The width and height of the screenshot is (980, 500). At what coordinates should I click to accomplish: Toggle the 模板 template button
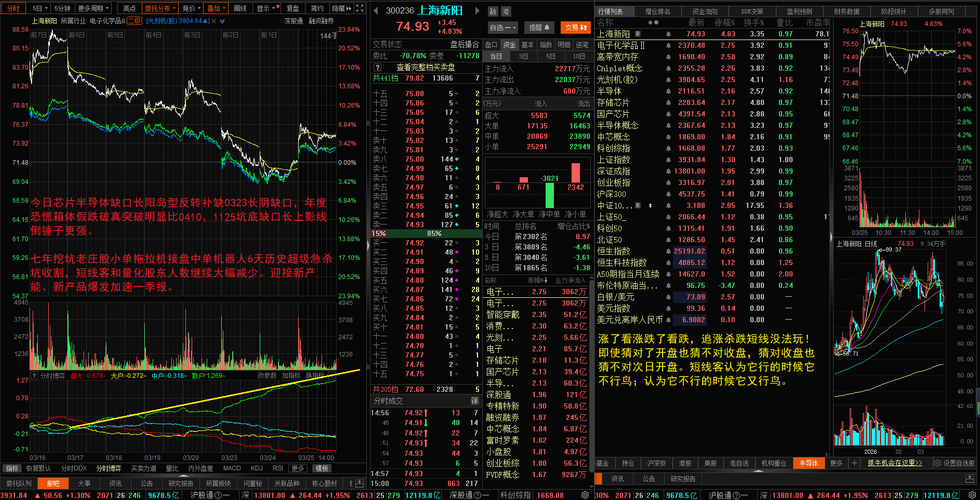pos(322,469)
